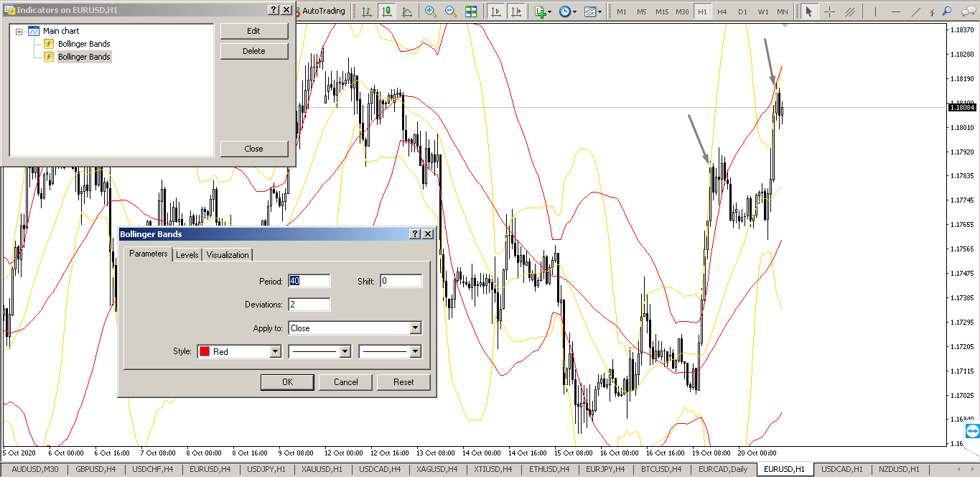Click help button in Bollinger Bands dialog
Screen dimensions: 980x477
pos(415,234)
